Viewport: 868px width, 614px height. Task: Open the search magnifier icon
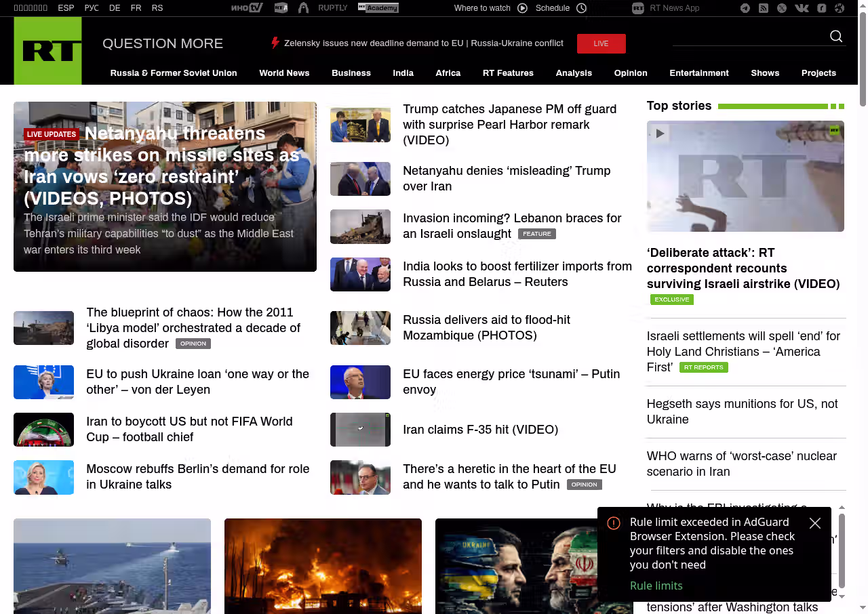pyautogui.click(x=836, y=37)
